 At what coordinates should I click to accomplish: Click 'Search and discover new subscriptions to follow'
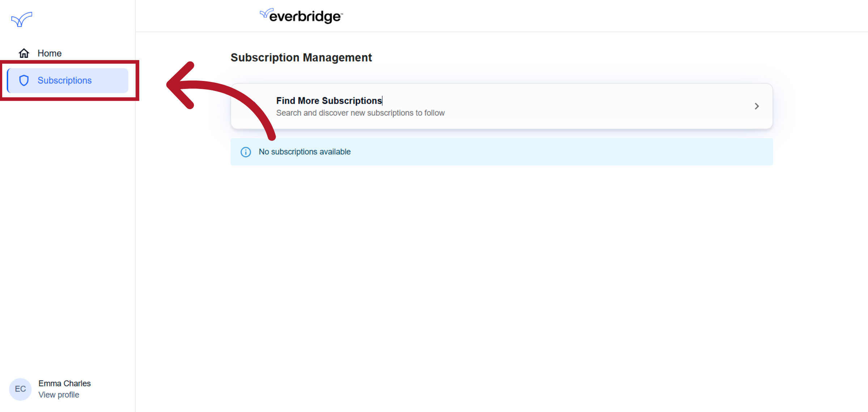(x=361, y=113)
